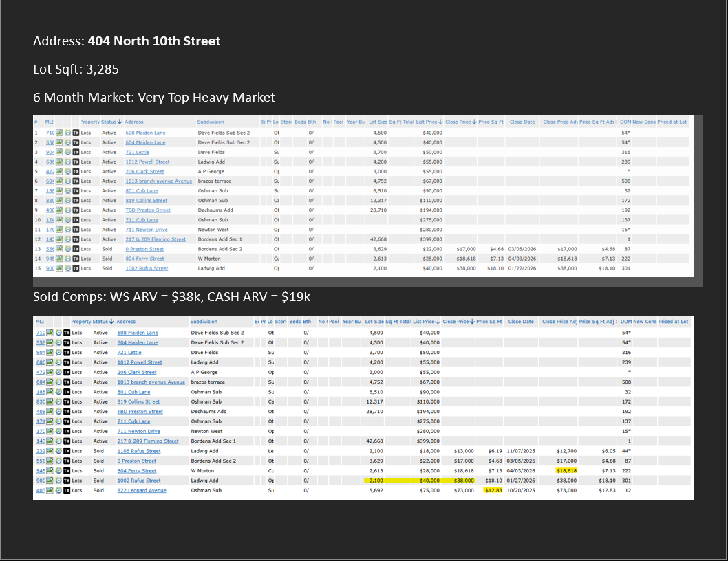This screenshot has height=561, width=728.
Task: Click history clock icon for 206 Clark Street in Sold Comps table
Action: [58, 372]
